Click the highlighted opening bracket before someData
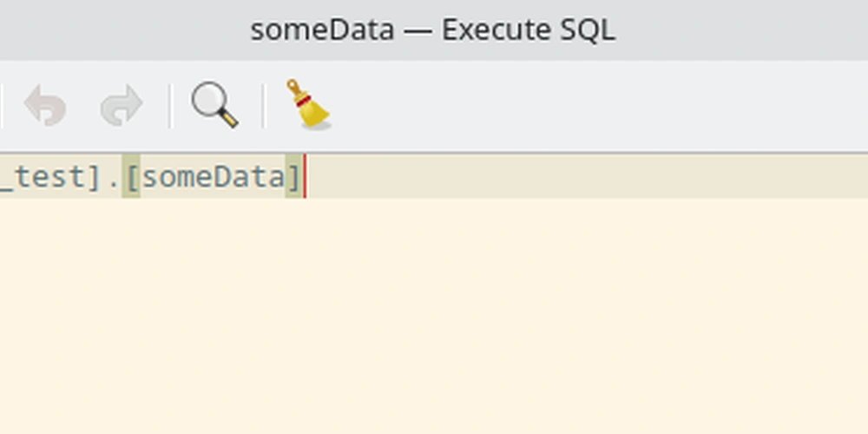The width and height of the screenshot is (868, 434). (x=131, y=177)
